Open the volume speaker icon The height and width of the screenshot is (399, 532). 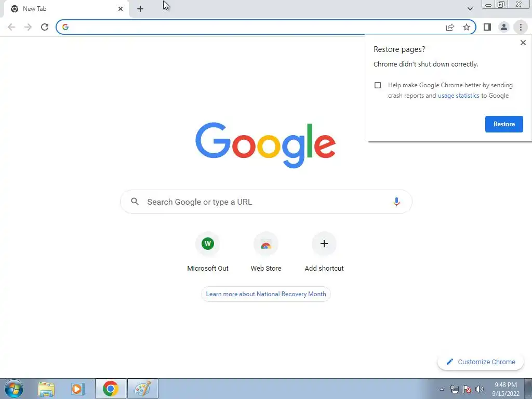480,390
